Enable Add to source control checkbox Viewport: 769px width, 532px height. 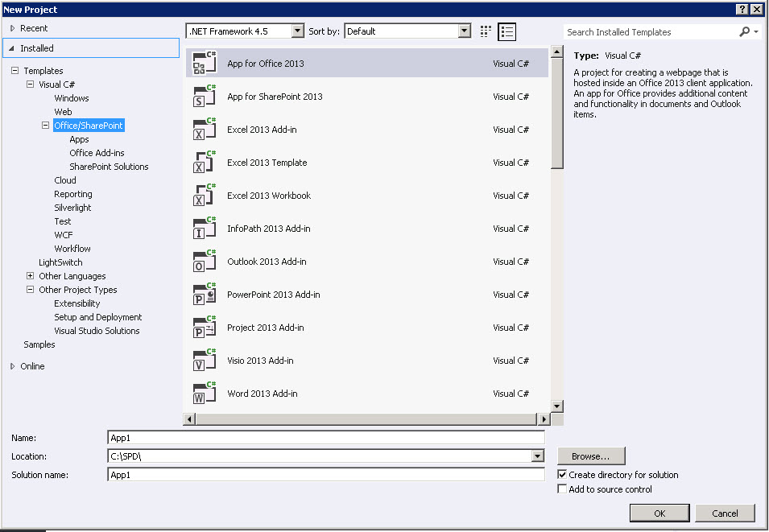562,489
